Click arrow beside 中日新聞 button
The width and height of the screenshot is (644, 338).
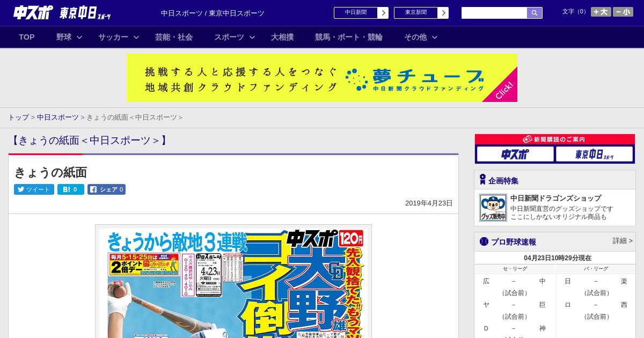tap(383, 13)
